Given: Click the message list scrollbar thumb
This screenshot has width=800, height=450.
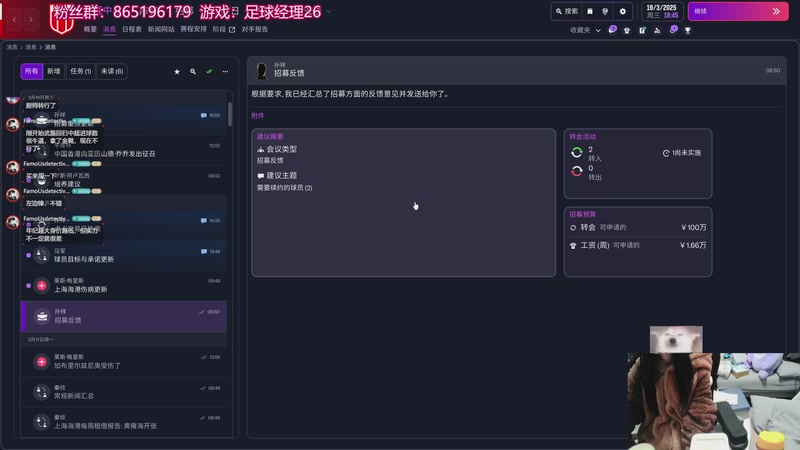Looking at the screenshot, I should coord(230,113).
